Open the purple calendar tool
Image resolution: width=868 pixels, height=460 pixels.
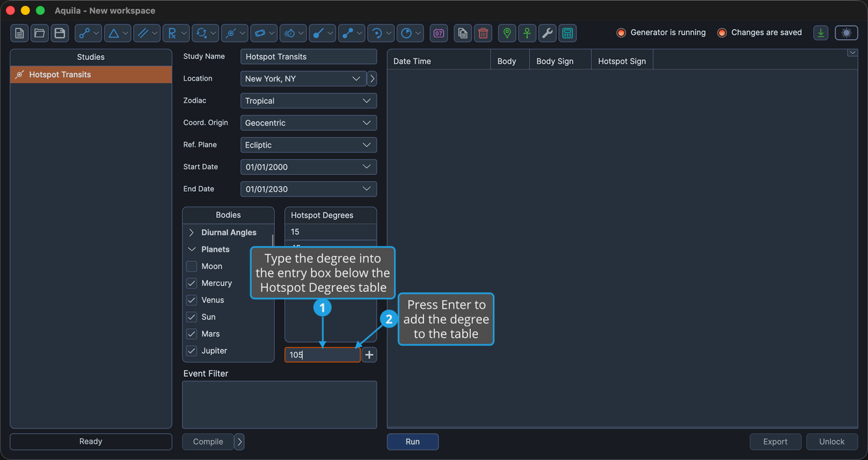coord(439,33)
